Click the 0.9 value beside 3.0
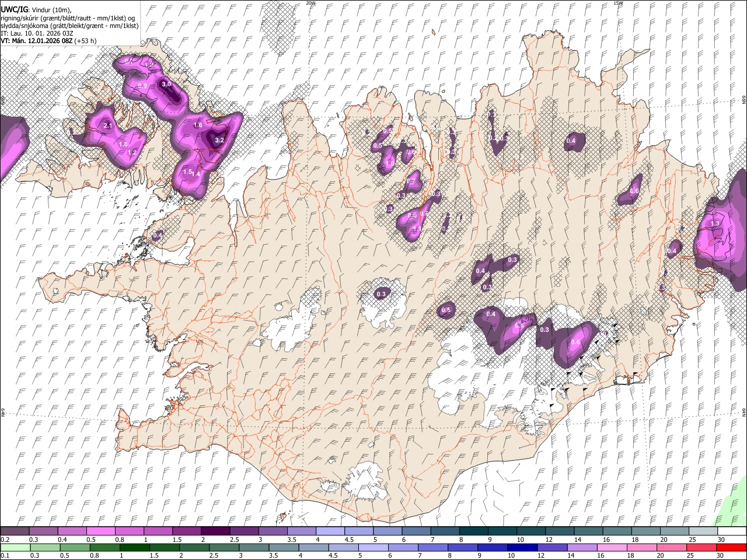The height and width of the screenshot is (560, 747). [x=142, y=86]
